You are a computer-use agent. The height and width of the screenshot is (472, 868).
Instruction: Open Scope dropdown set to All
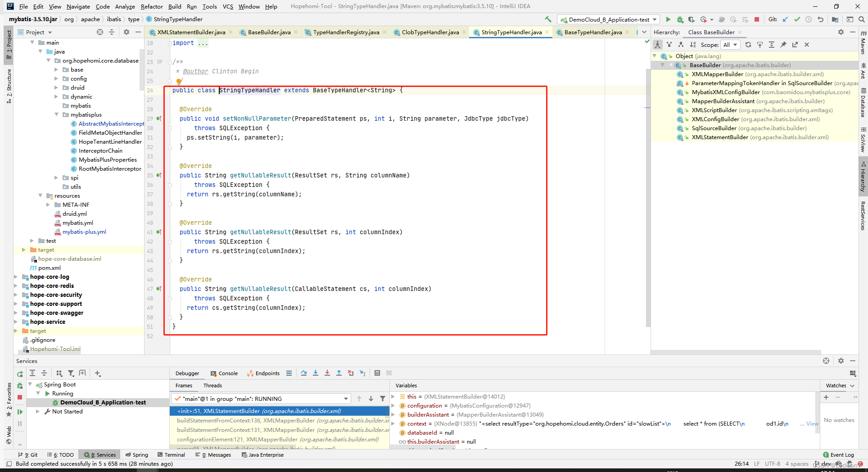coord(730,45)
